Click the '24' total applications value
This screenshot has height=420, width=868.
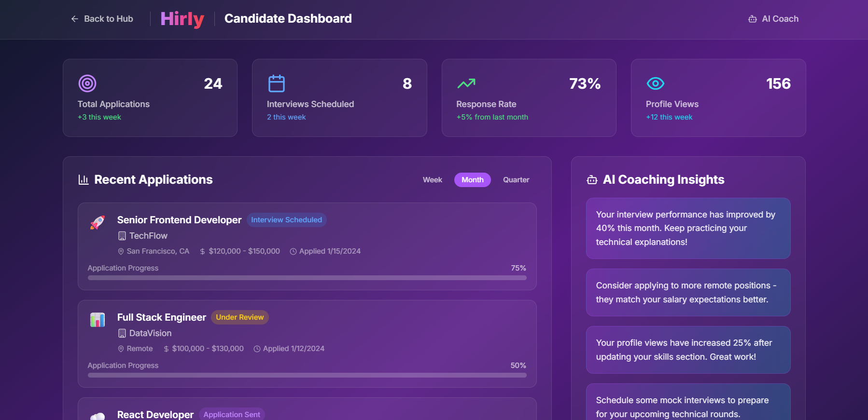coord(213,83)
